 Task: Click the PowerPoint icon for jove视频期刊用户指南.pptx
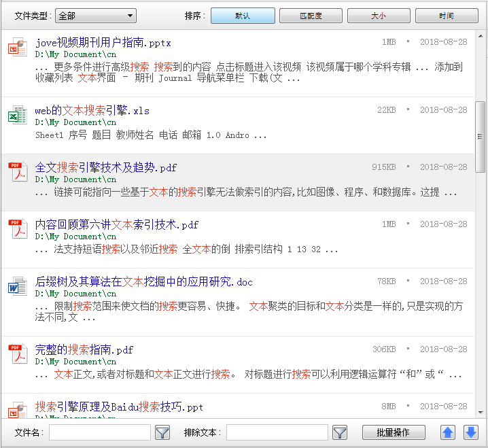pyautogui.click(x=17, y=48)
